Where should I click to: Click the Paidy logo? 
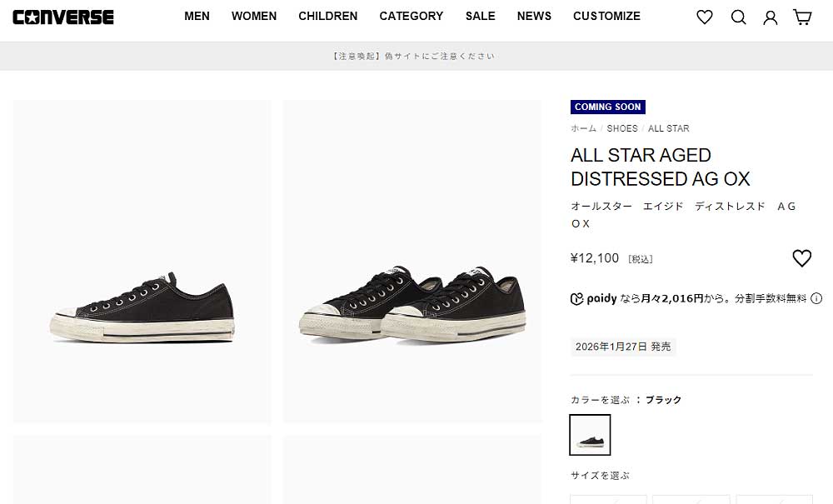point(593,298)
